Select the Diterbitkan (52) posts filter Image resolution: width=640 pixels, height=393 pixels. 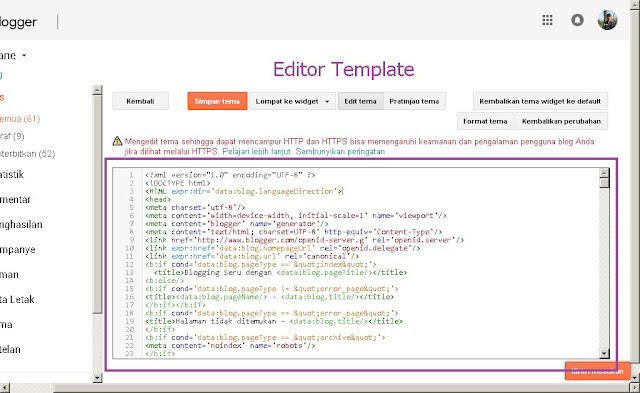(27, 154)
